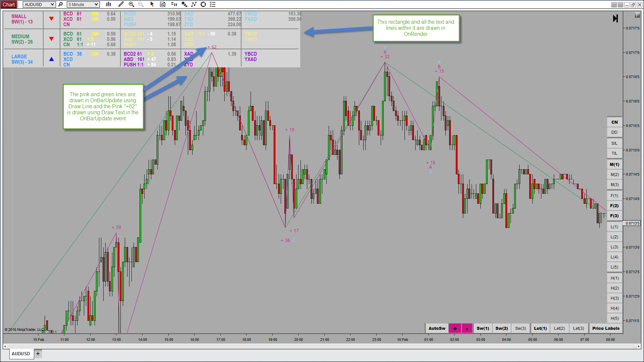Switch to the AUDUSD chart tab
This screenshot has width=644, height=362.
coord(21,354)
